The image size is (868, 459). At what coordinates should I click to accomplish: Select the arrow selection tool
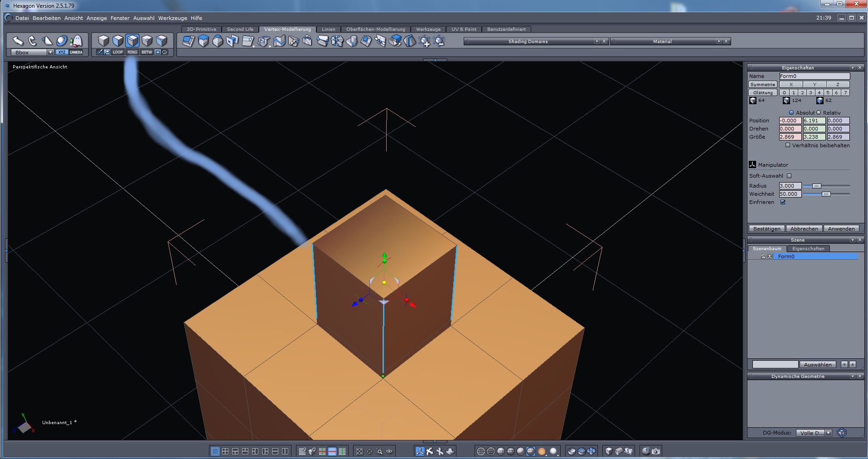click(x=17, y=41)
